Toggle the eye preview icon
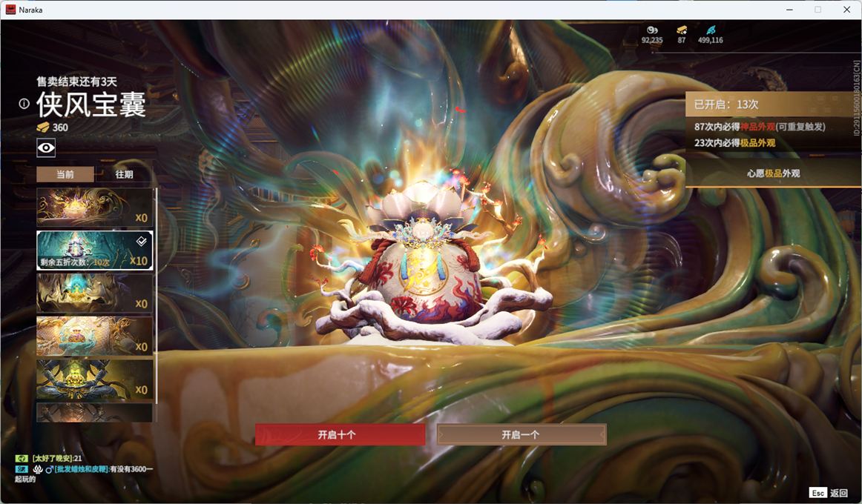Screen dimensions: 862x504 point(46,147)
